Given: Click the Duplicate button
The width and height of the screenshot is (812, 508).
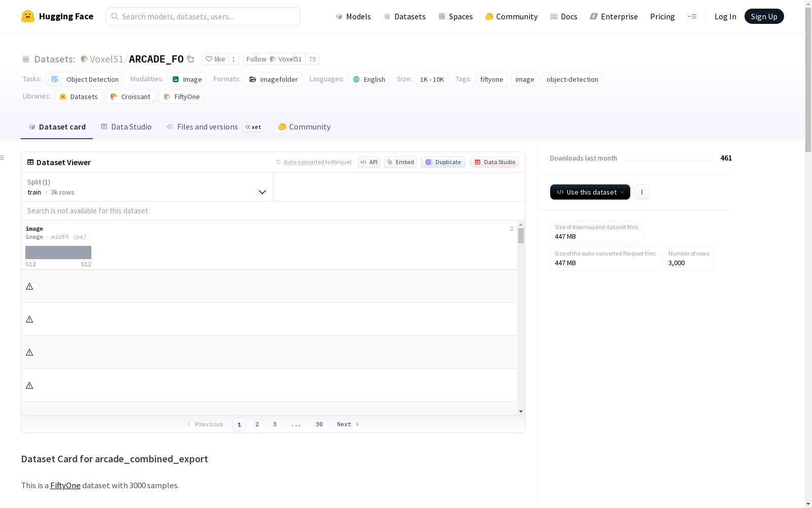Looking at the screenshot, I should click(x=443, y=162).
